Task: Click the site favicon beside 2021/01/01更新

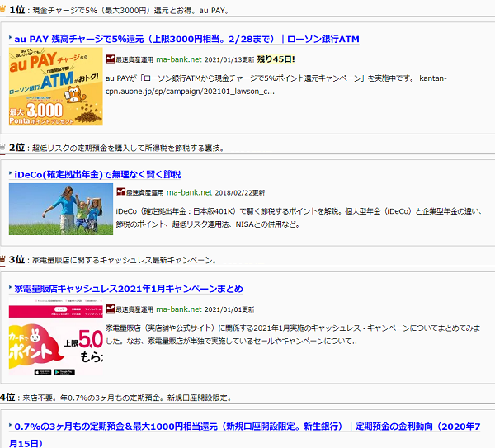Action: (111, 309)
